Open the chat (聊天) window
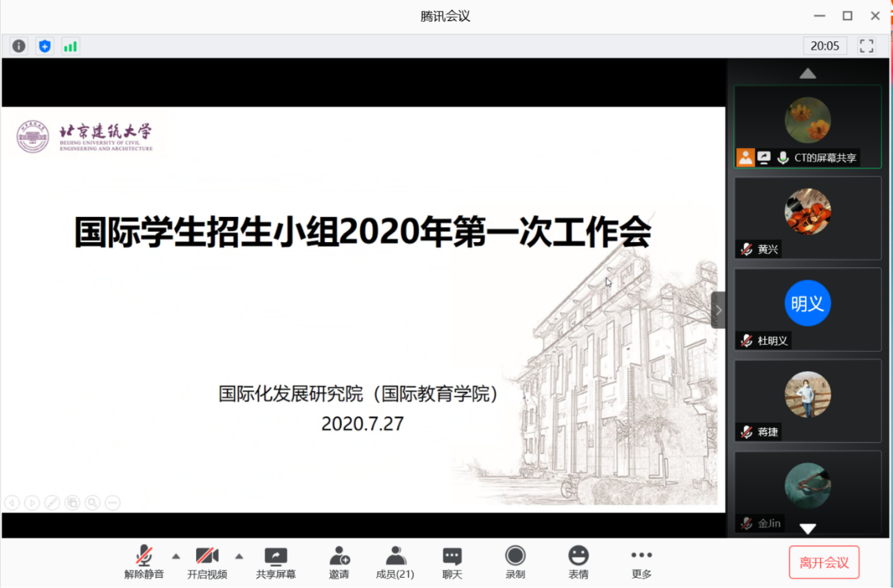The image size is (893, 588). [x=452, y=562]
